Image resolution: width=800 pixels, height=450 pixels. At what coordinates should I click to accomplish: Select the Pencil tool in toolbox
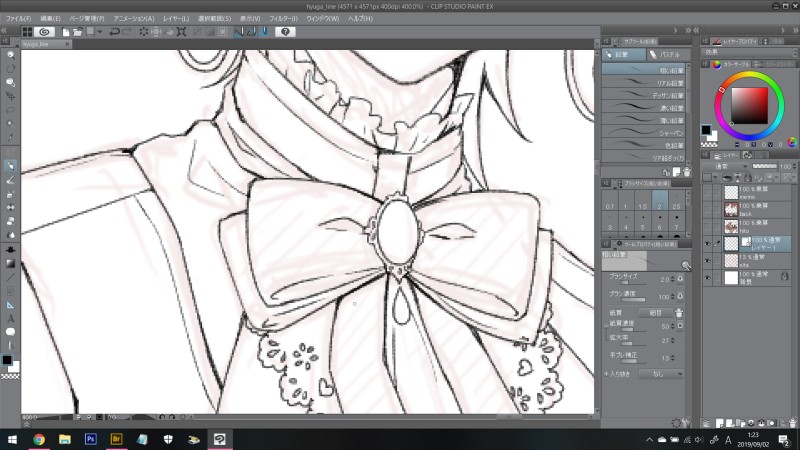click(10, 166)
